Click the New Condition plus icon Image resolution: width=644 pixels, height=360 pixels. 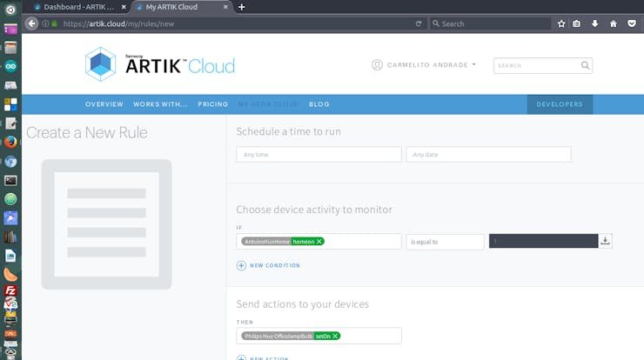[242, 265]
